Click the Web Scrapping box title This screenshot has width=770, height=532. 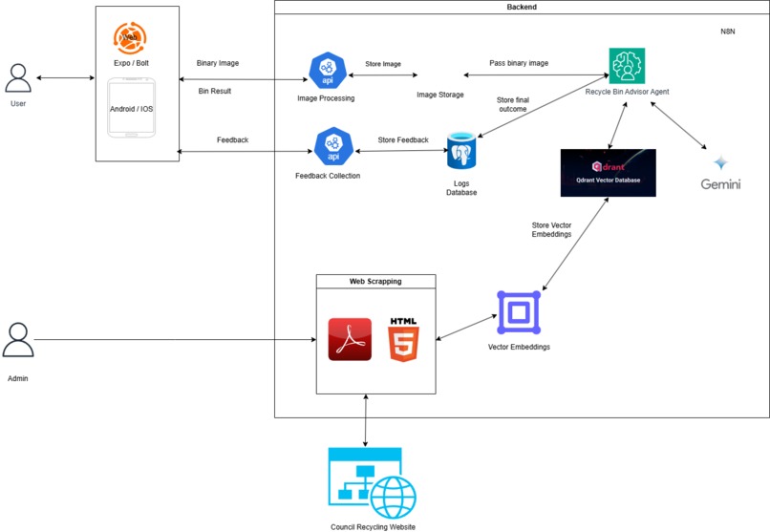coord(375,281)
